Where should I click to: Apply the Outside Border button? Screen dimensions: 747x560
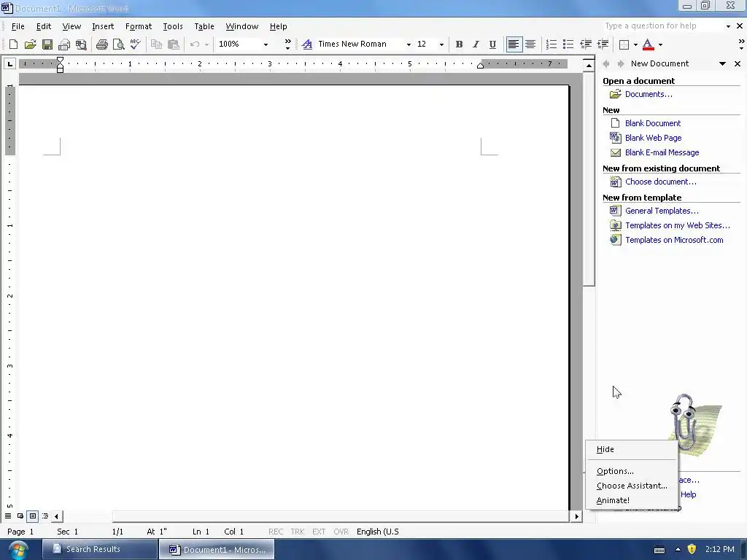point(624,44)
